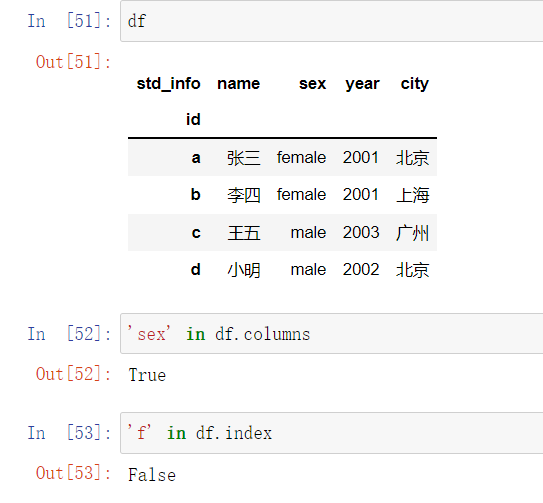Viewport: 543px width, 503px height.
Task: Click the name cell 李四
Action: click(x=243, y=195)
